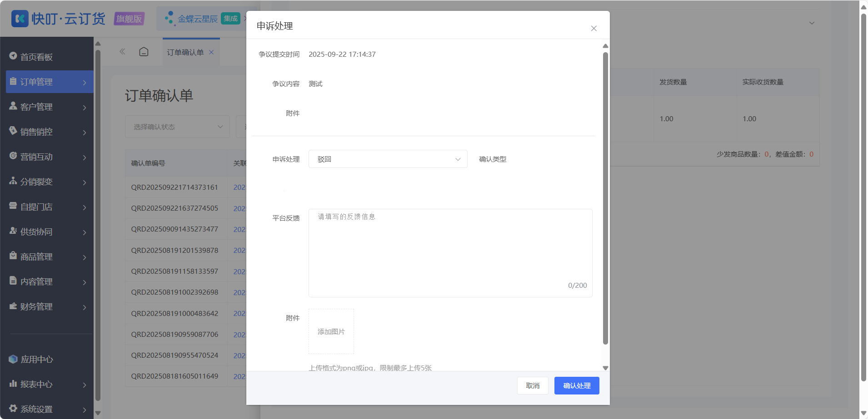Switch to the 订单确认单 tab
Screen dimensions: 868x419
pos(185,52)
